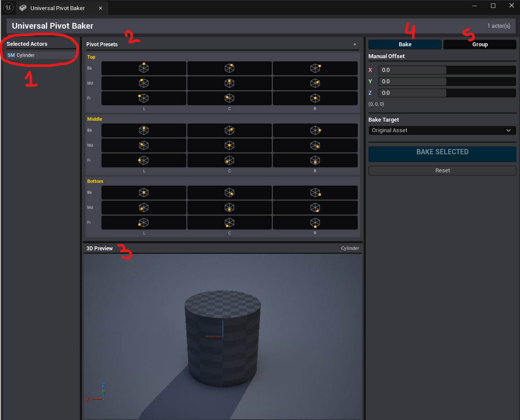The image size is (520, 420).
Task: Set pivot to Middle Back Left preset
Action: [x=144, y=130]
